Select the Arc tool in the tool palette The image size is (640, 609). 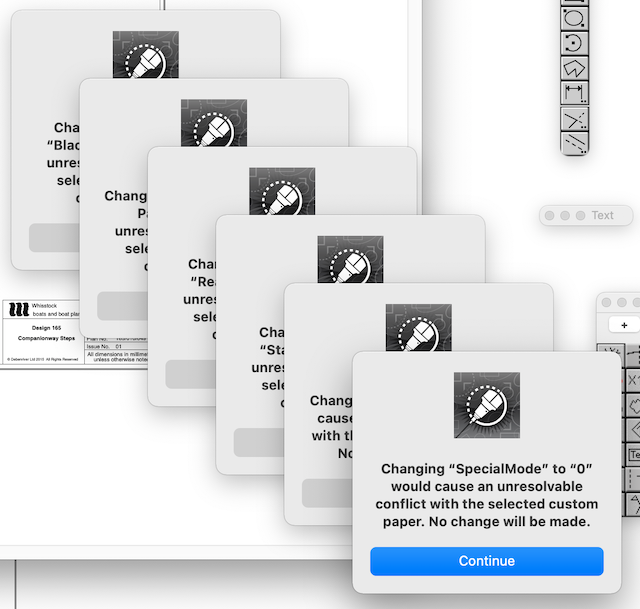tap(574, 43)
